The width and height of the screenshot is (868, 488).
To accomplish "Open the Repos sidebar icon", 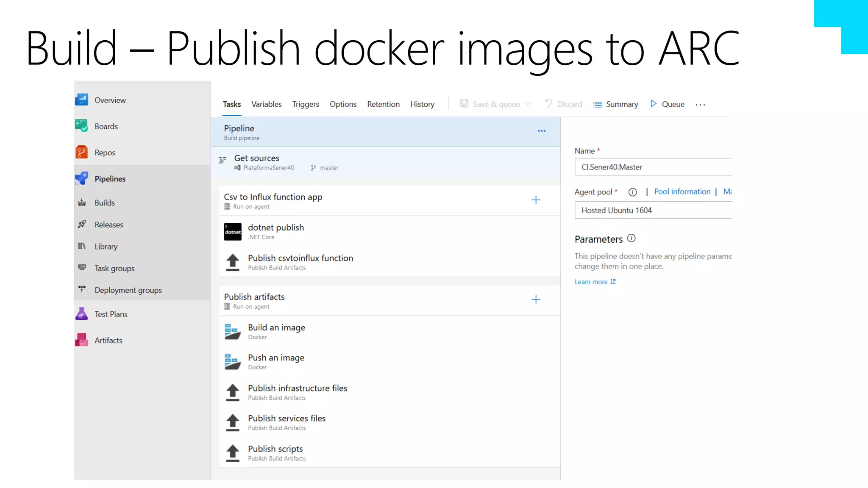I will click(x=81, y=152).
